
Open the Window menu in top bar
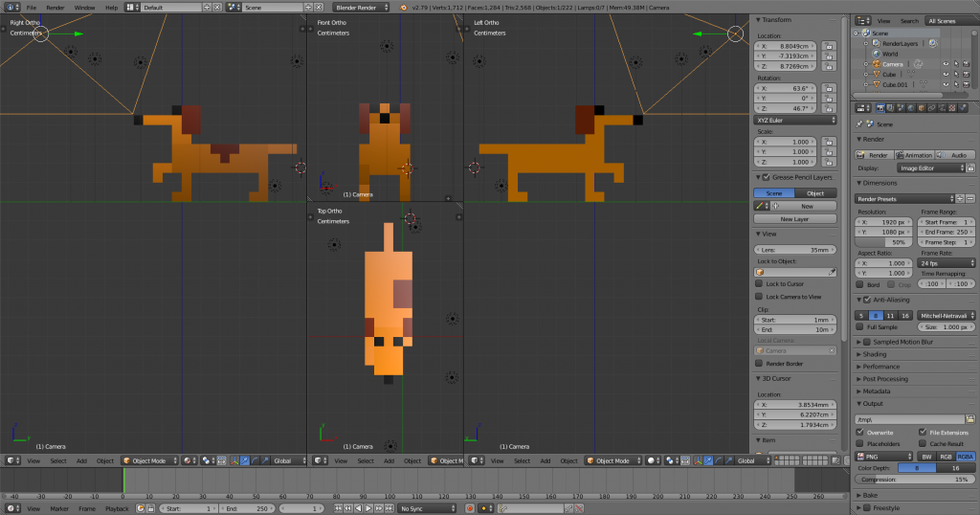click(84, 7)
